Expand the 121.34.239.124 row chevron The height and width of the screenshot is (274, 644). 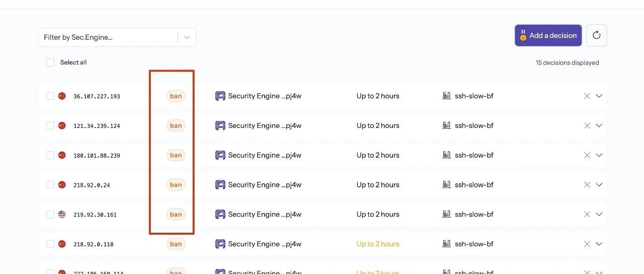tap(599, 125)
